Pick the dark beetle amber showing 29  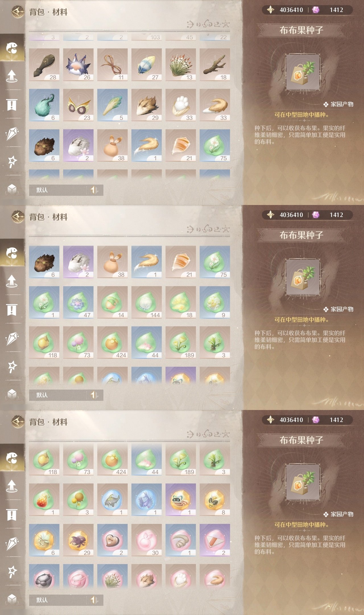coord(78,540)
